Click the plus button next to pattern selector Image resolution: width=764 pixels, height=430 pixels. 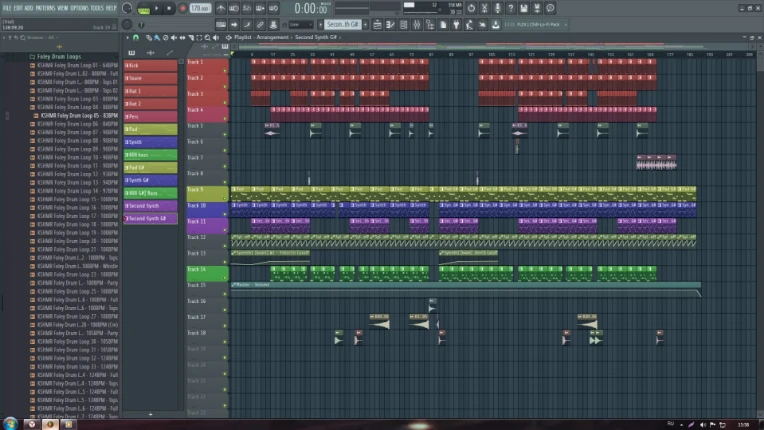[365, 24]
